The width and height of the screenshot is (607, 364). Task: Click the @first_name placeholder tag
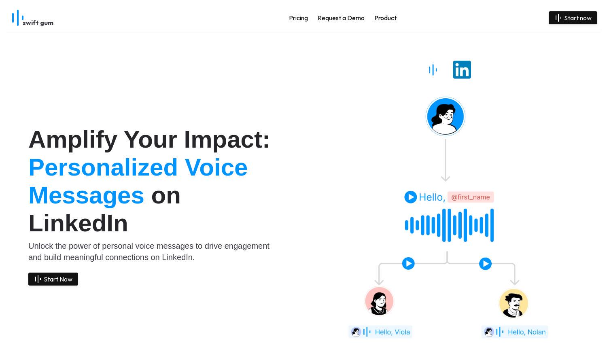coord(471,197)
